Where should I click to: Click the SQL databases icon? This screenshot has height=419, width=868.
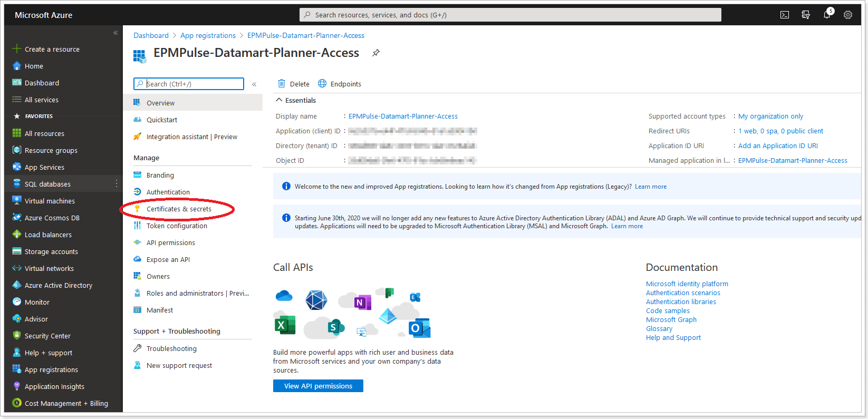coord(17,184)
